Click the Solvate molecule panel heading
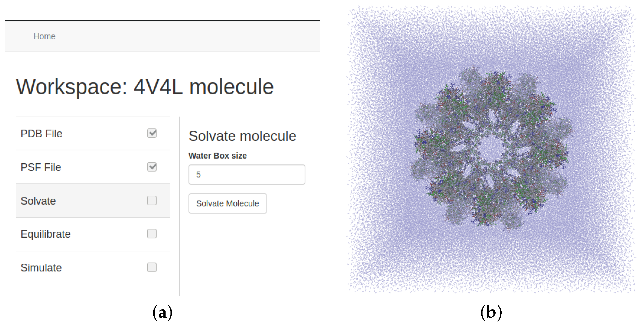The image size is (644, 326). tap(242, 136)
